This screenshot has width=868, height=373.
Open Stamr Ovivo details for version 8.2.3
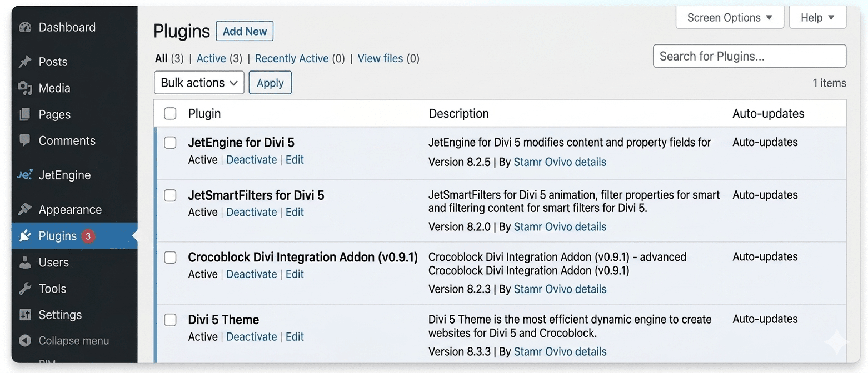(x=560, y=289)
